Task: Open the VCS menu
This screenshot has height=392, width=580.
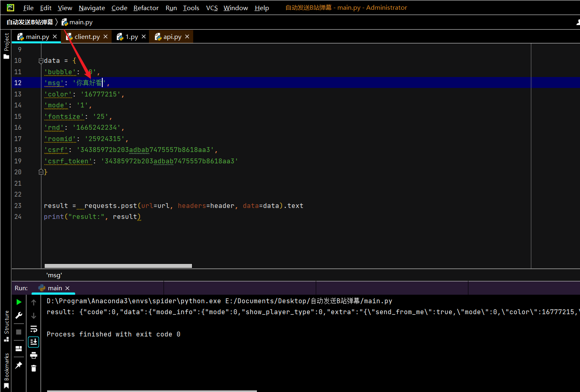Action: pos(212,8)
